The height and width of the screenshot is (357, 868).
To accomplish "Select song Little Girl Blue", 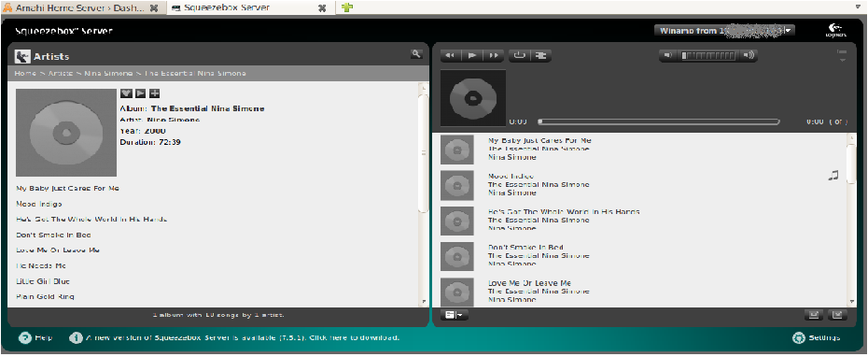I will tap(43, 281).
